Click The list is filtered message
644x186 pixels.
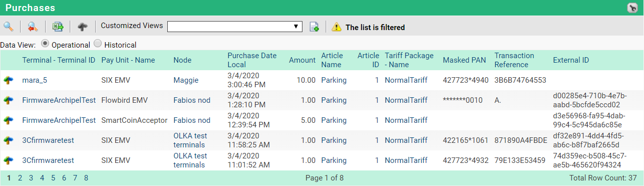[375, 27]
